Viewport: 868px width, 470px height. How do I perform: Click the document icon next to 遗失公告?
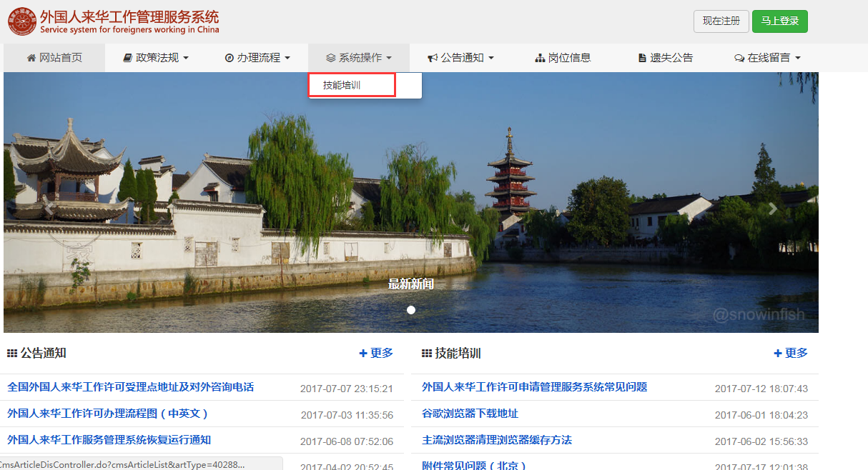[x=643, y=57]
